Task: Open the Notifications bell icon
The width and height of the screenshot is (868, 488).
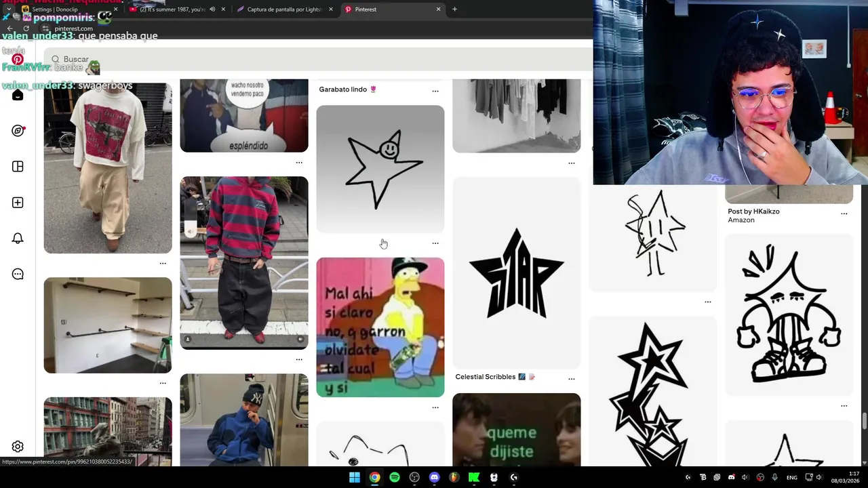Action: click(18, 238)
